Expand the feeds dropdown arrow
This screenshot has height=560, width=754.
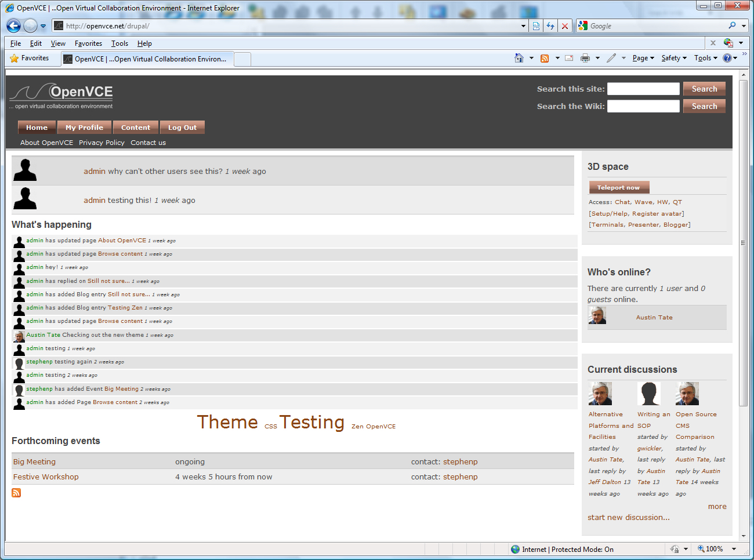557,58
